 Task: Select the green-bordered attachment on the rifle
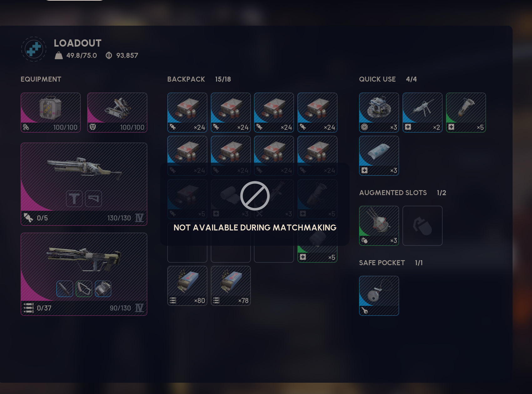pos(84,289)
